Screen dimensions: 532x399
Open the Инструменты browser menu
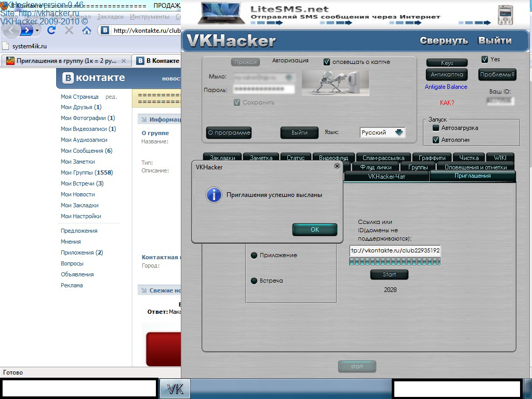point(149,17)
